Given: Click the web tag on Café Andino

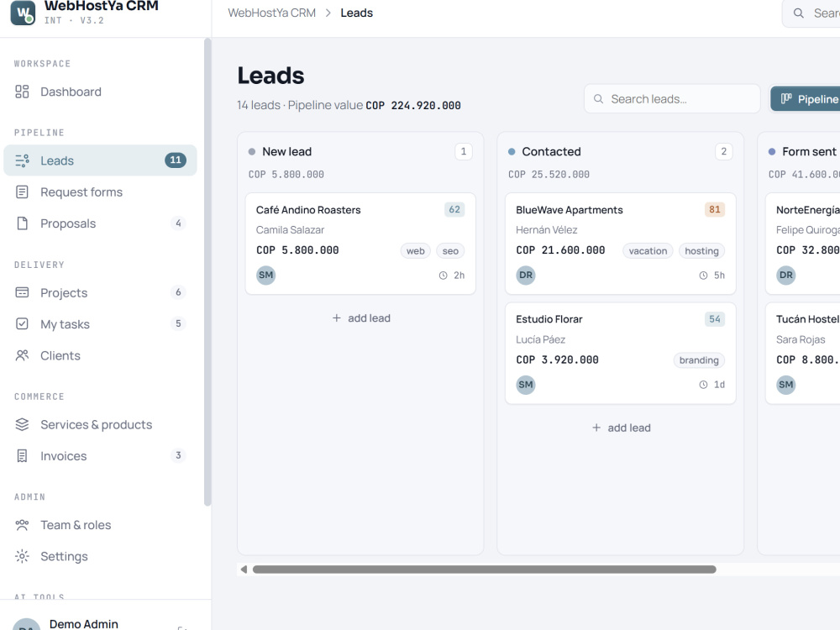Looking at the screenshot, I should pos(415,250).
